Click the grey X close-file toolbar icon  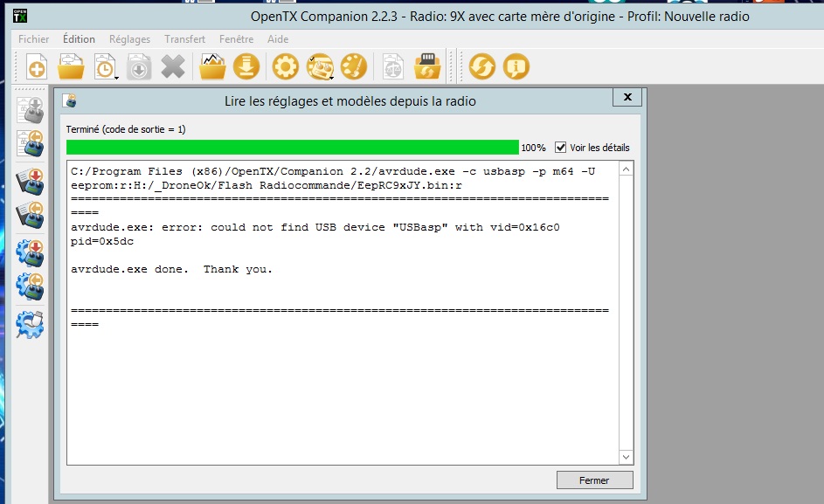[173, 66]
